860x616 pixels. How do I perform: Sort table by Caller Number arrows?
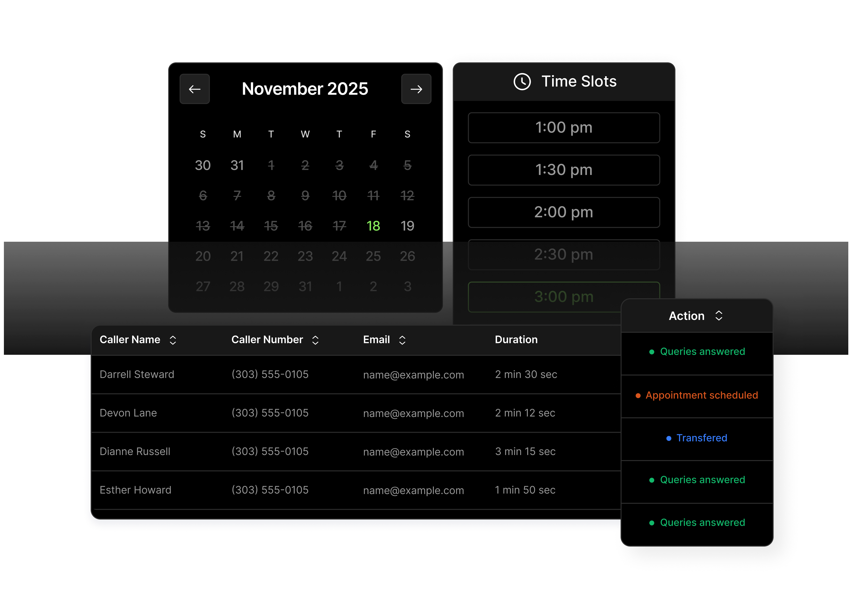(315, 340)
